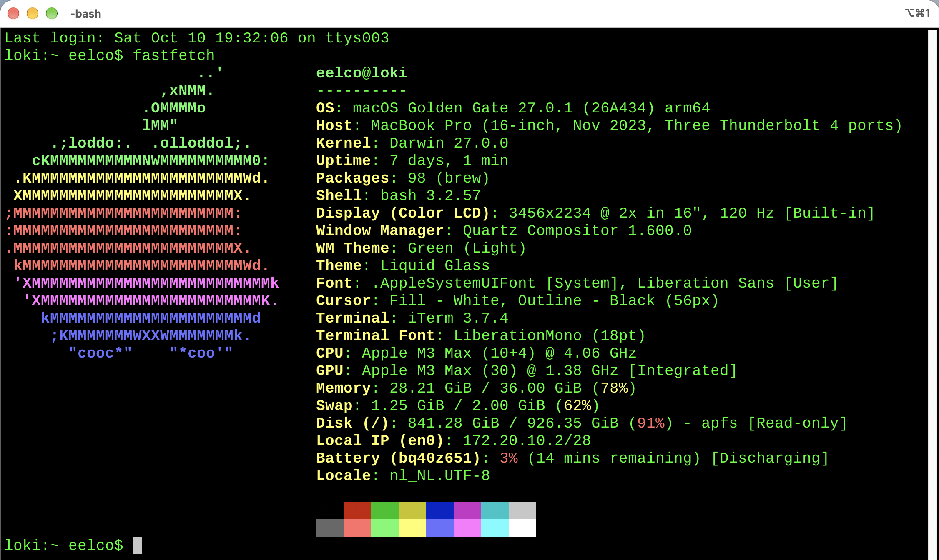
Task: Click '98 (brew)' packages value
Action: click(x=449, y=178)
